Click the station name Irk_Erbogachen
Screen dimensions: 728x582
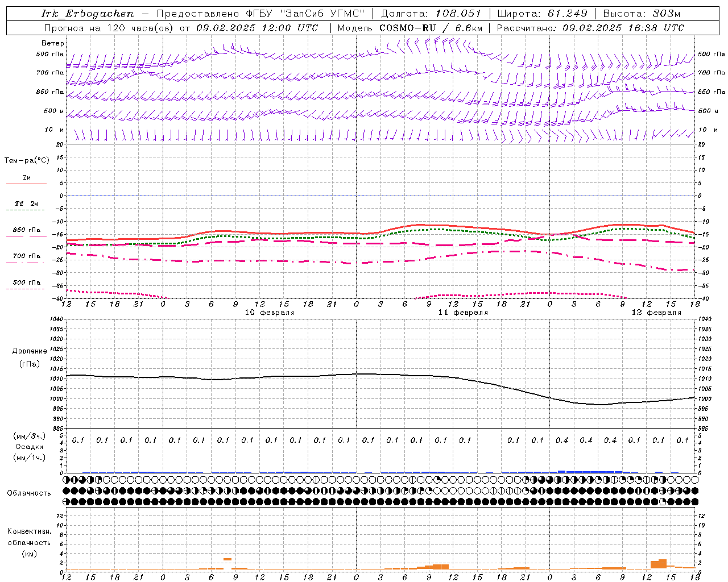[88, 14]
